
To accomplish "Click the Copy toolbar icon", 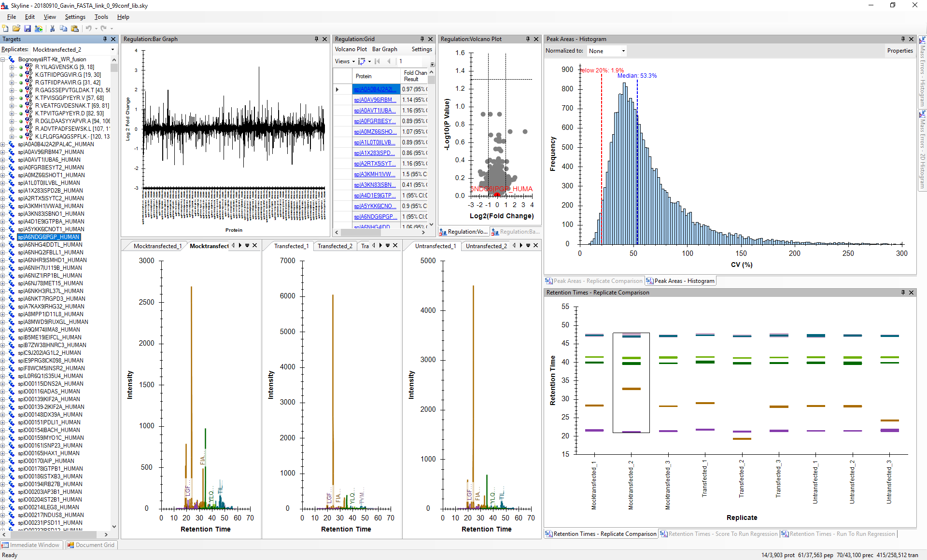I will [x=63, y=28].
